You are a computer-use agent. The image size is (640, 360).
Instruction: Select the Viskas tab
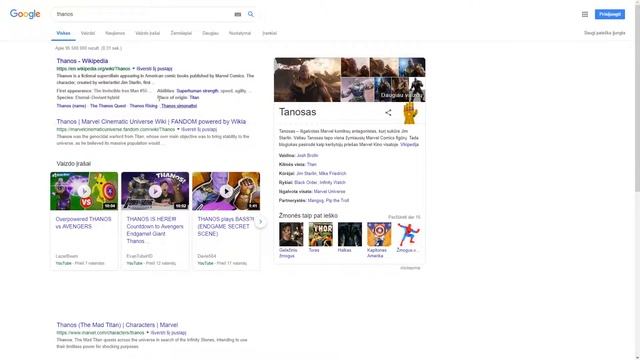pyautogui.click(x=63, y=33)
